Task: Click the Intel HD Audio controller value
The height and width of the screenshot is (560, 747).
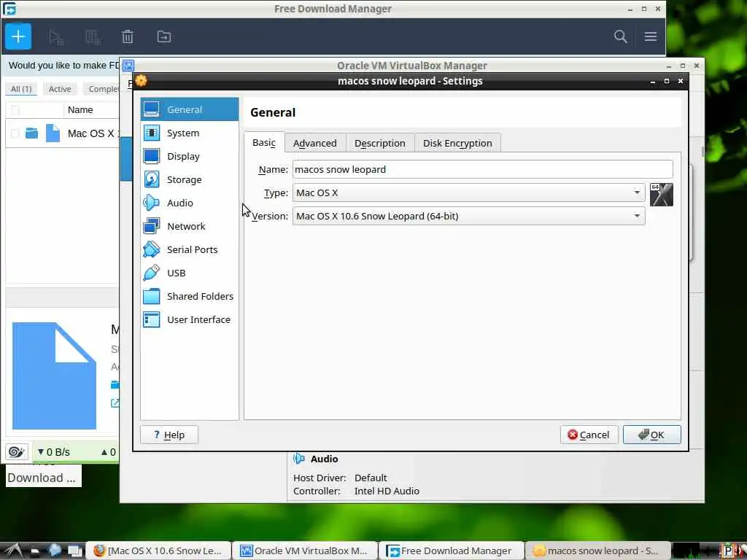Action: pos(387,491)
